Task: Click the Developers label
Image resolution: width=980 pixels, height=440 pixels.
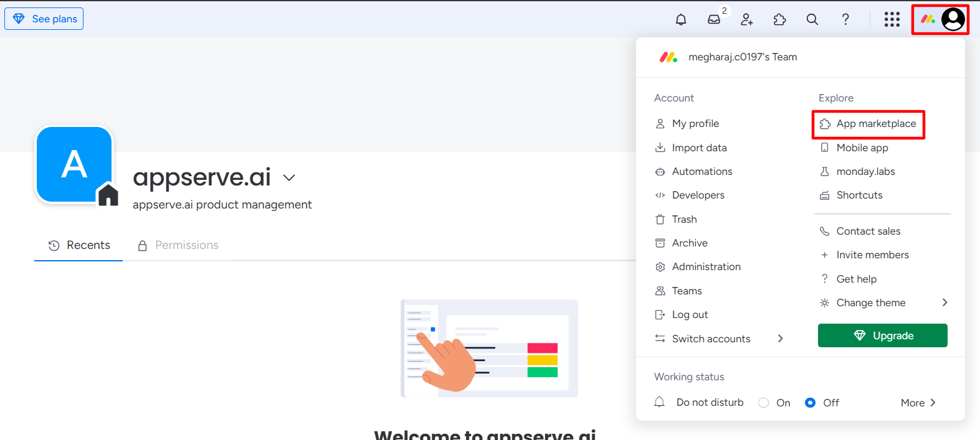Action: 698,195
